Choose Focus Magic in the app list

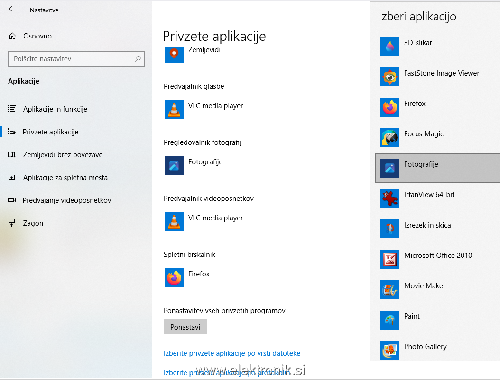click(437, 137)
